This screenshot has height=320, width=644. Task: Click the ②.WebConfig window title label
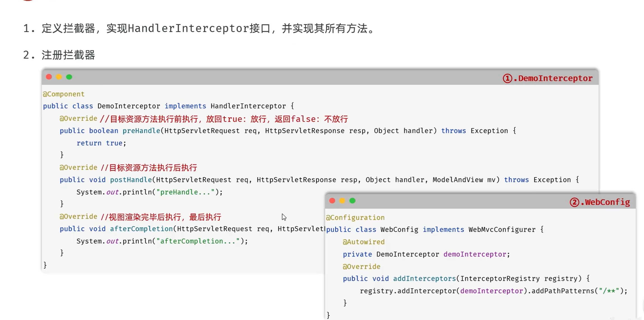pos(600,202)
